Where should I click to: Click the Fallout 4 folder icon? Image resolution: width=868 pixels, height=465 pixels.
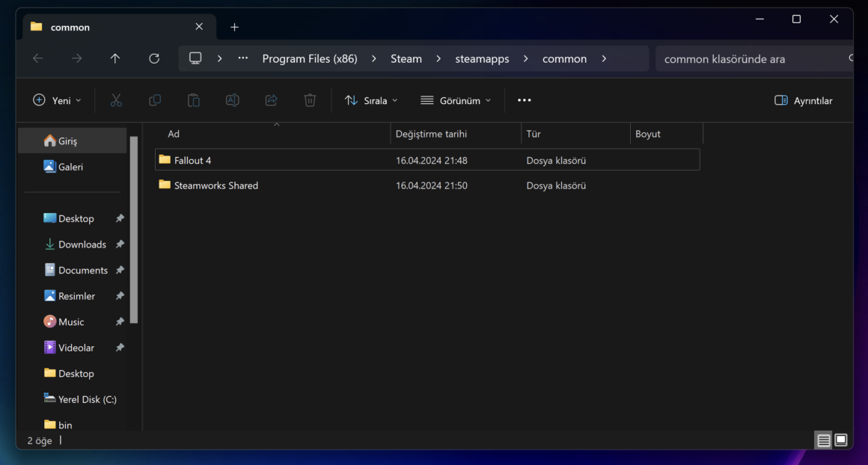click(x=165, y=160)
